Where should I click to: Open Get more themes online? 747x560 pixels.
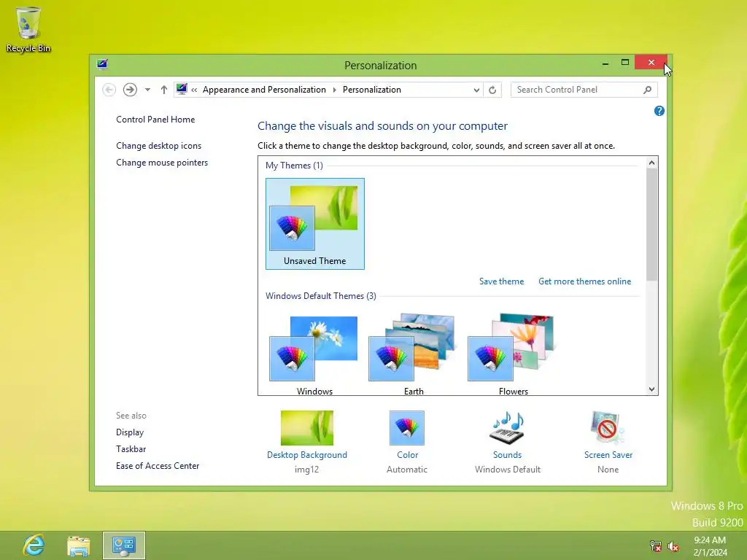click(584, 281)
